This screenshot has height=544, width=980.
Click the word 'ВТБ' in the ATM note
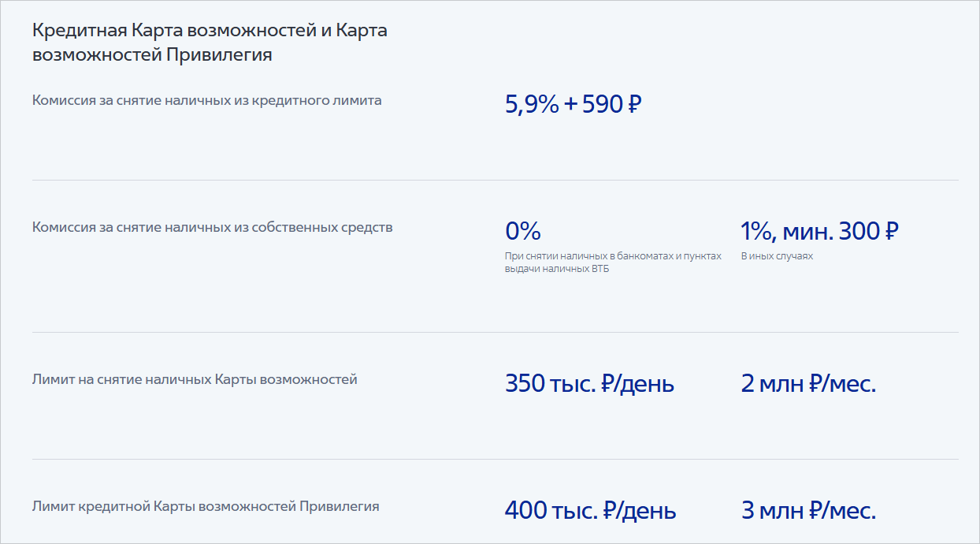(x=600, y=269)
